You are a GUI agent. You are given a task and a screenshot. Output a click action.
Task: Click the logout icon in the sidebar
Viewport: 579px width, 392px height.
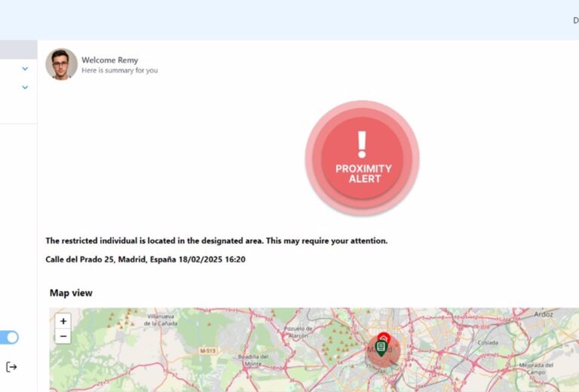[11, 367]
